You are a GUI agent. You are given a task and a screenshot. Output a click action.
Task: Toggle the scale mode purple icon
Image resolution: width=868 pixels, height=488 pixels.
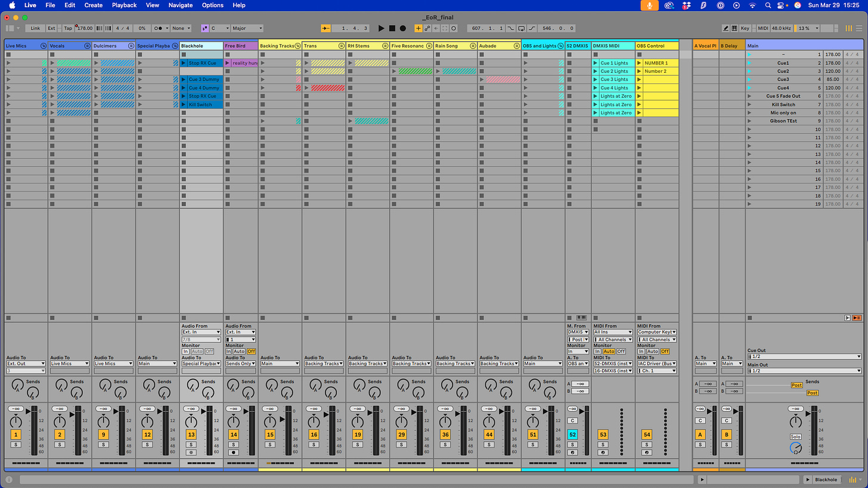click(x=205, y=28)
